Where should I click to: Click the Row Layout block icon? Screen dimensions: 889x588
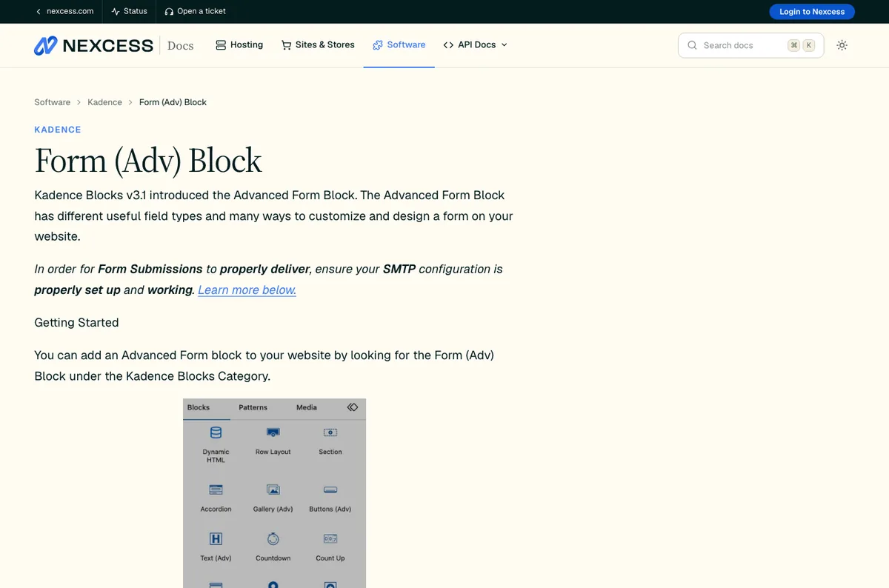273,432
